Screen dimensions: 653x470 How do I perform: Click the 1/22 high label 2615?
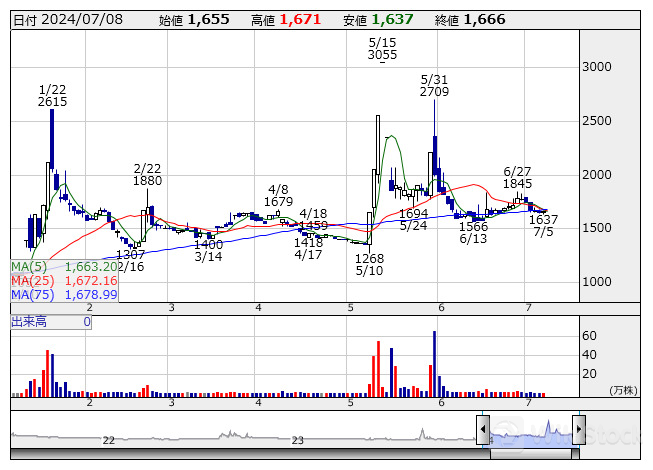pyautogui.click(x=52, y=102)
